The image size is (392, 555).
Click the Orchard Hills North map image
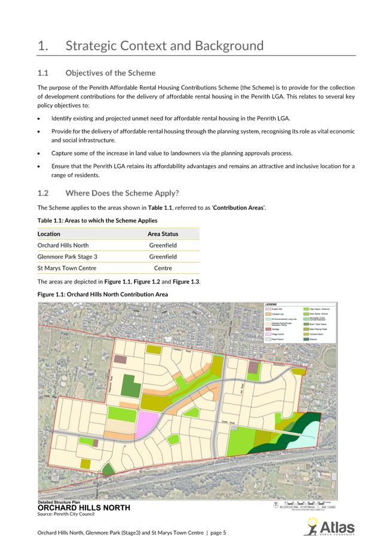(x=188, y=400)
